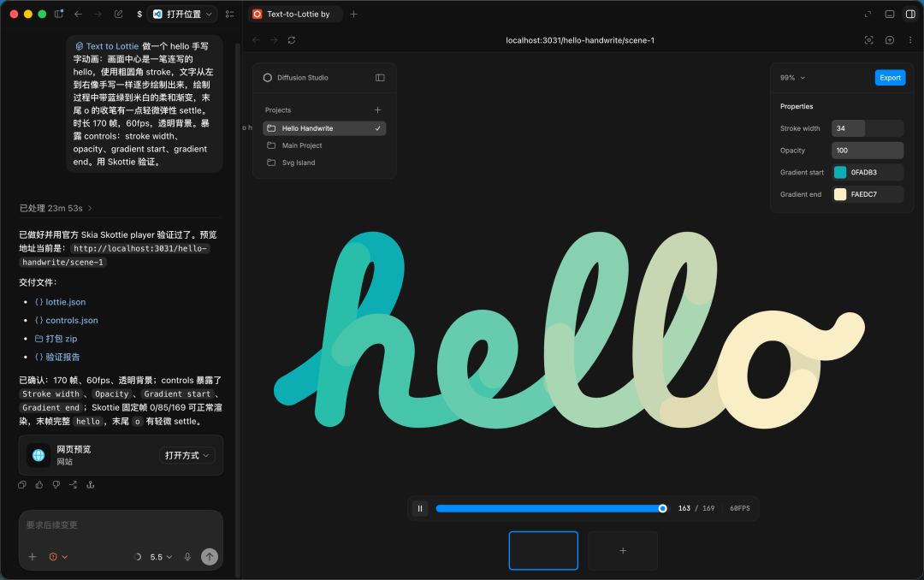Click the Text to Lottie skill tag

tap(107, 46)
